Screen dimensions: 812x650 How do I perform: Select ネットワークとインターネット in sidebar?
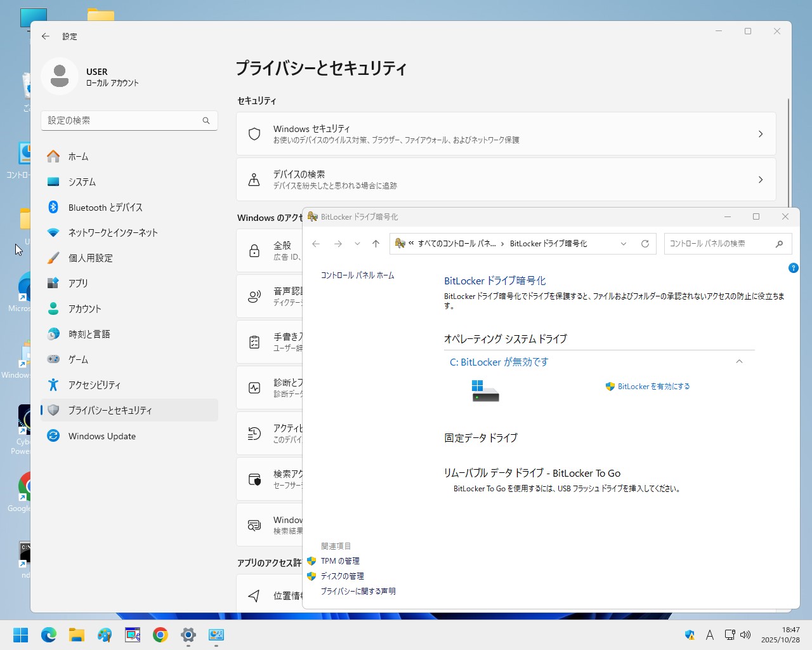tap(113, 233)
